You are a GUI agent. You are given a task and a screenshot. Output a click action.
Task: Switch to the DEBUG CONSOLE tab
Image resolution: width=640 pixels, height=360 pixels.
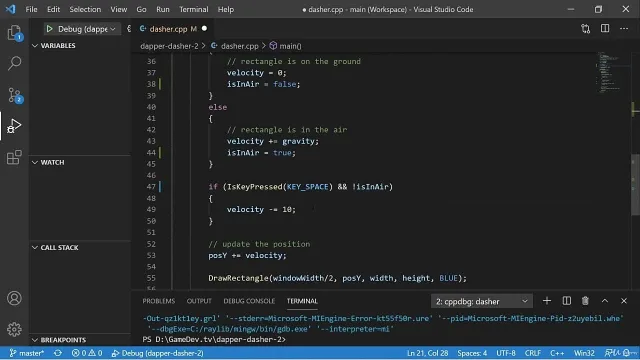249,301
